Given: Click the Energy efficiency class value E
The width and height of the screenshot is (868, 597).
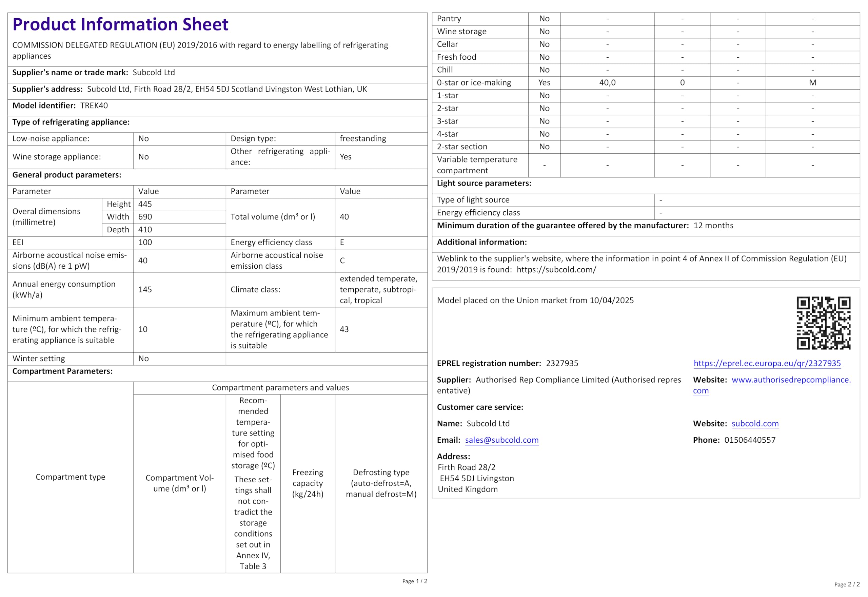Looking at the screenshot, I should click(342, 243).
